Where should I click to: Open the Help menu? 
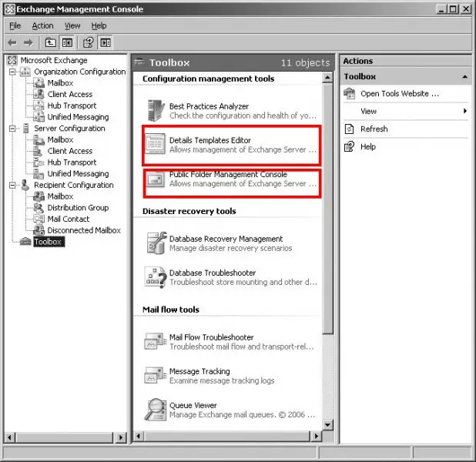pyautogui.click(x=99, y=26)
